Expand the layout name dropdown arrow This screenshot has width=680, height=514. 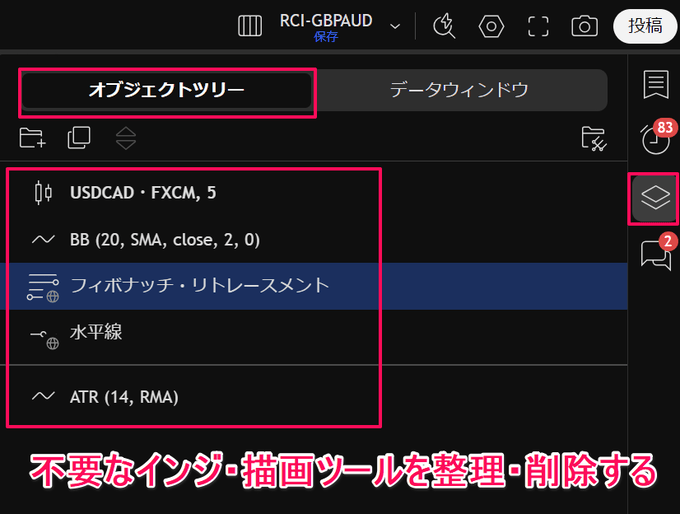[x=395, y=26]
